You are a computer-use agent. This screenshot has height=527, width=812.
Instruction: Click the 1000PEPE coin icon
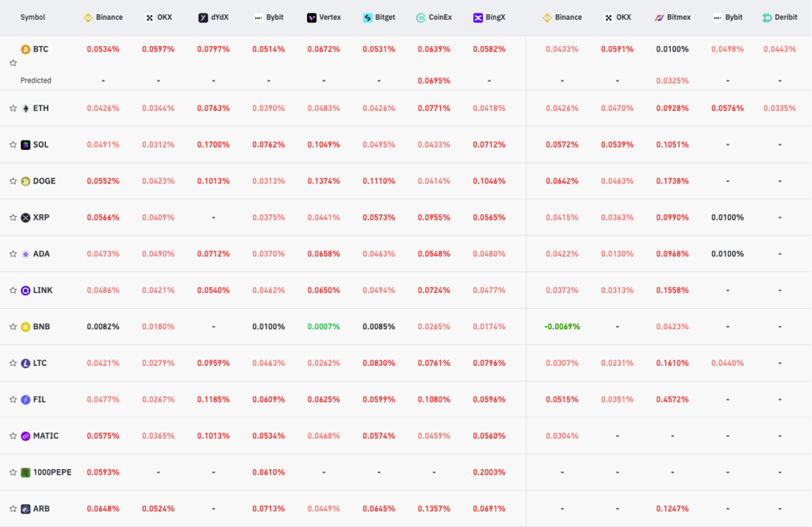click(25, 472)
